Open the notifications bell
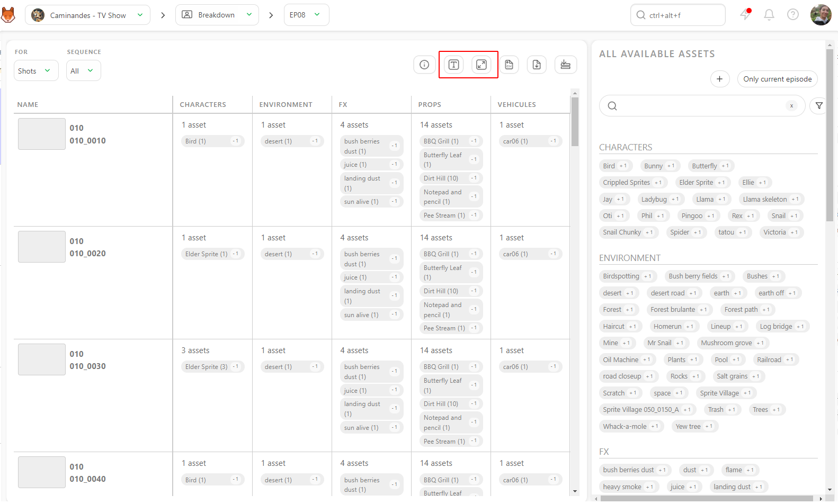The height and width of the screenshot is (504, 838). point(769,15)
